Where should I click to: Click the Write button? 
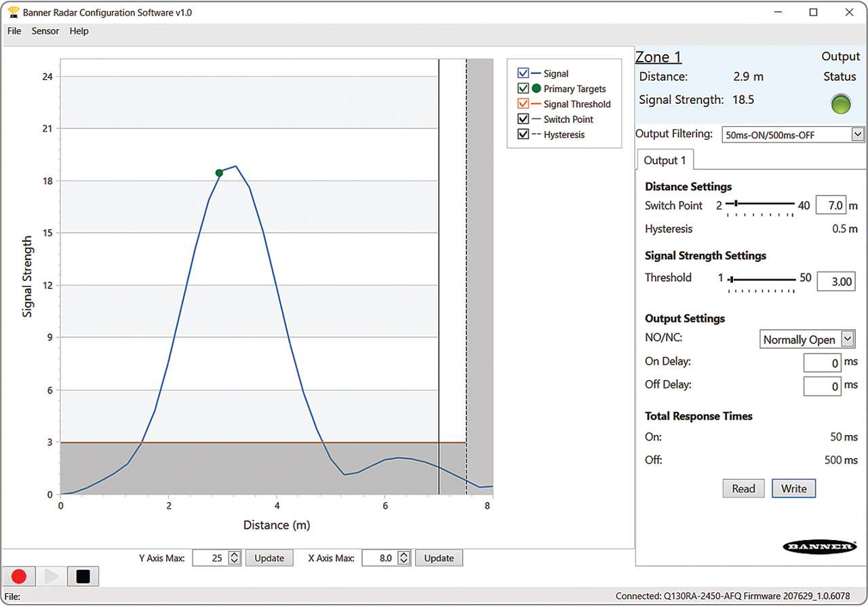tap(793, 488)
